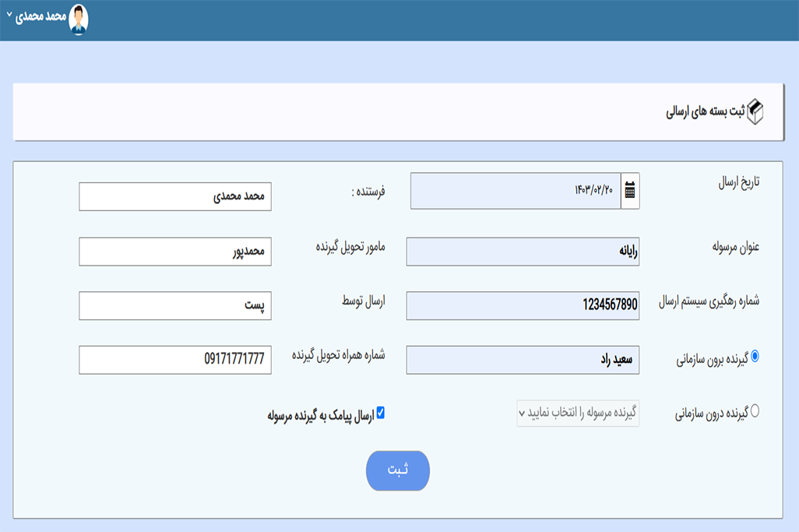The height and width of the screenshot is (532, 799).
Task: Click the مامور تحویل گیرنده field
Action: [x=175, y=252]
